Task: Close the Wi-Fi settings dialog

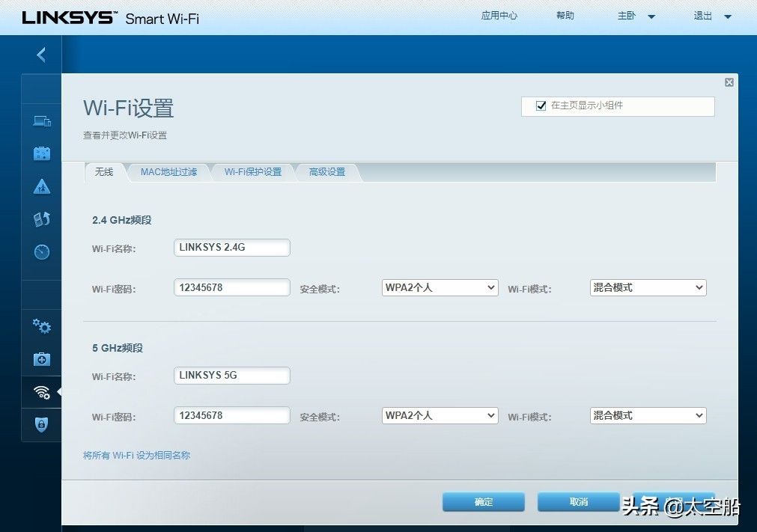Action: 729,82
